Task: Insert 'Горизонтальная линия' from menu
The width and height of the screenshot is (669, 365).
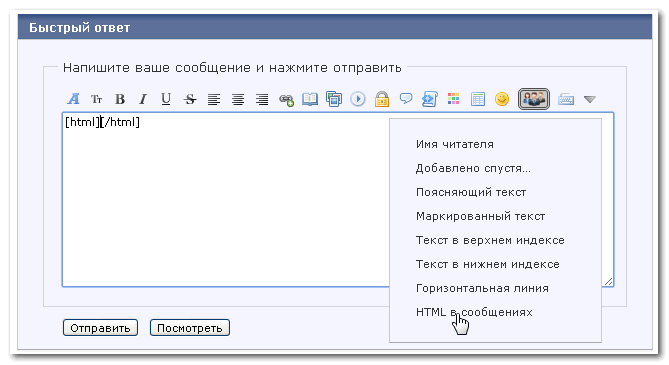Action: (482, 288)
